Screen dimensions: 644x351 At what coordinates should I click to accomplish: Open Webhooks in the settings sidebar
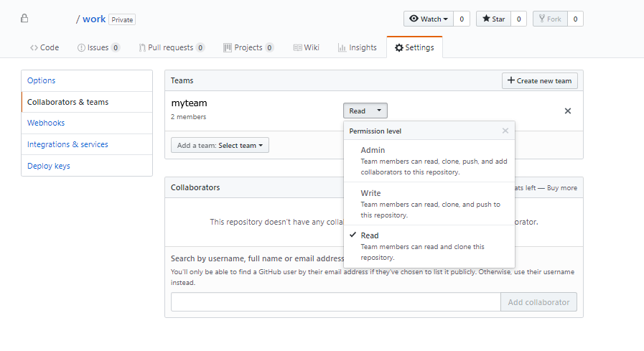46,123
